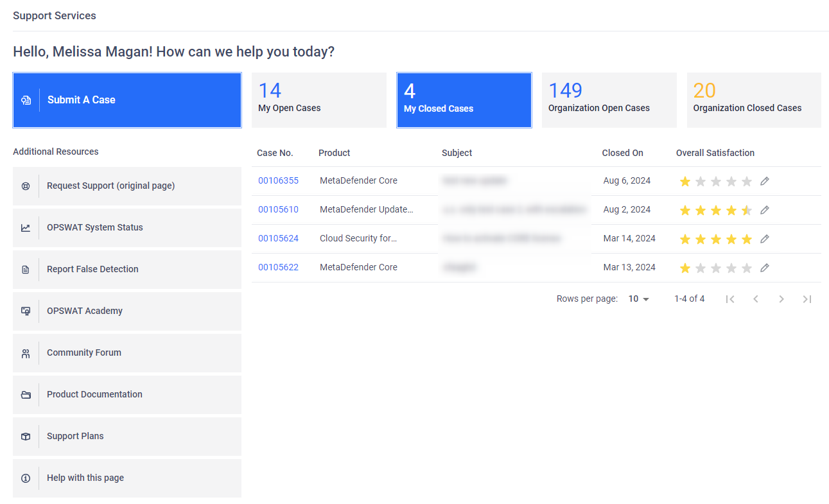Click the Case No. column header

[x=275, y=153]
